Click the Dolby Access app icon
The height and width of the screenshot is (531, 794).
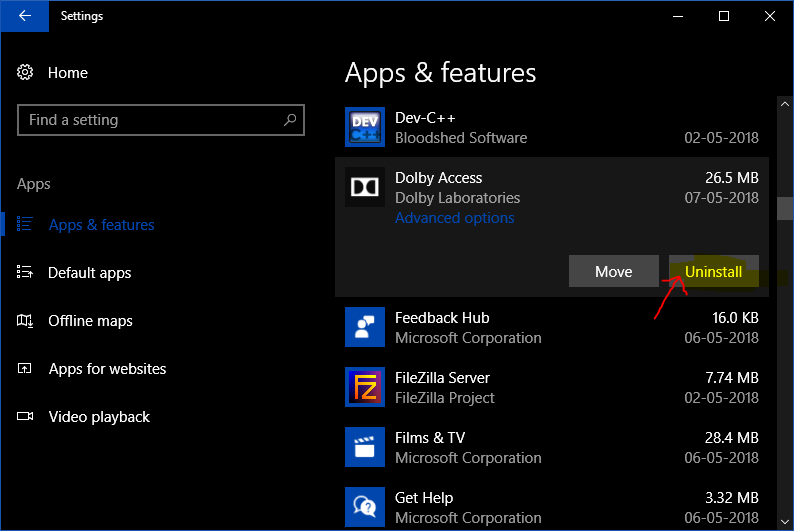coord(365,187)
